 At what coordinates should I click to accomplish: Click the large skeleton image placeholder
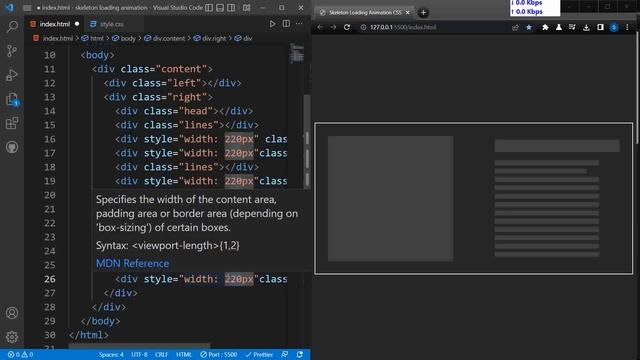click(391, 198)
